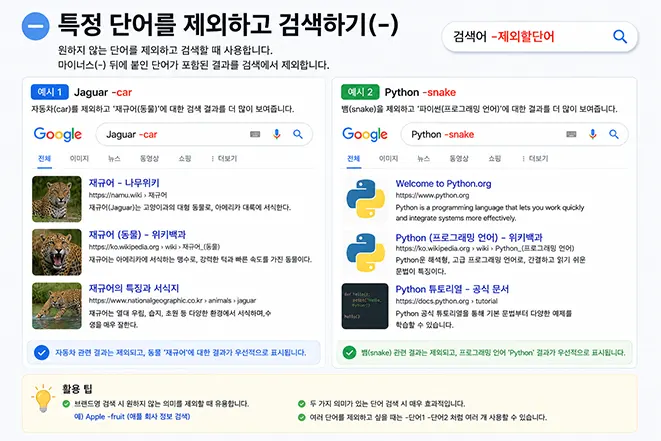Click the microphone in the Python search bar

pos(593,134)
